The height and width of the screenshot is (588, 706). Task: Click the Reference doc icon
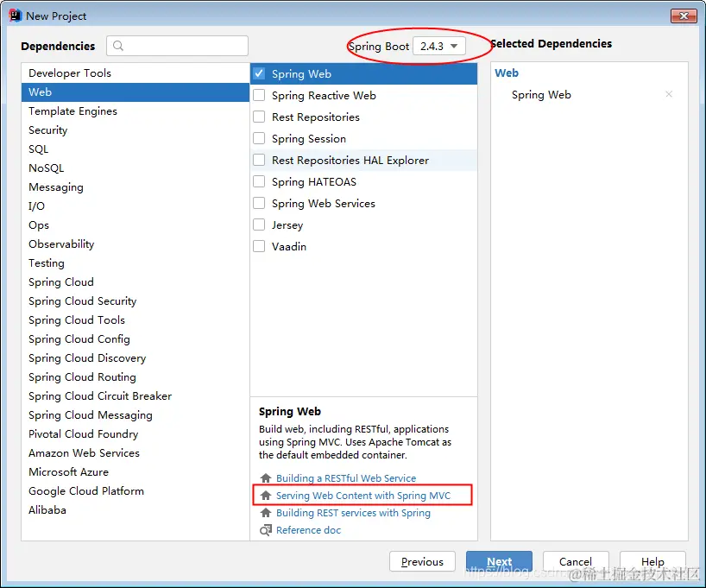coord(266,530)
